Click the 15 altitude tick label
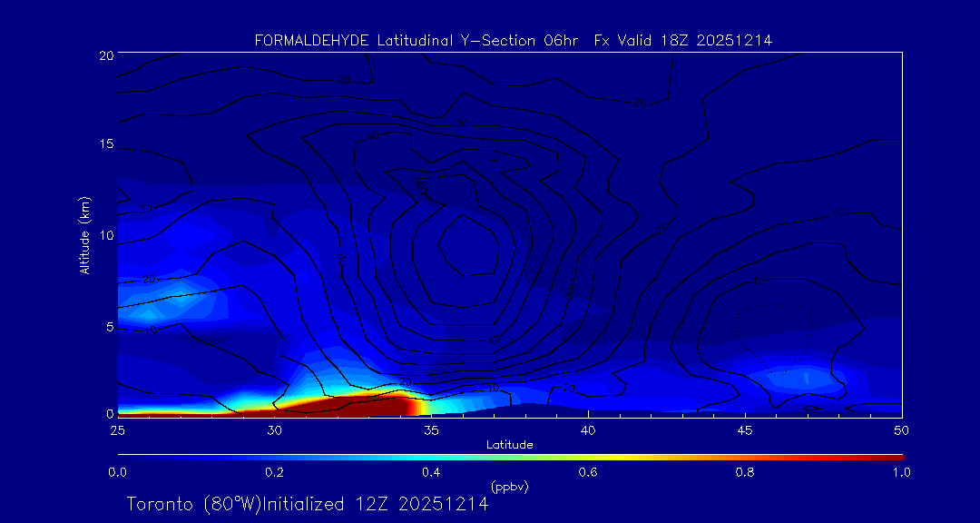The width and height of the screenshot is (980, 523). (104, 144)
